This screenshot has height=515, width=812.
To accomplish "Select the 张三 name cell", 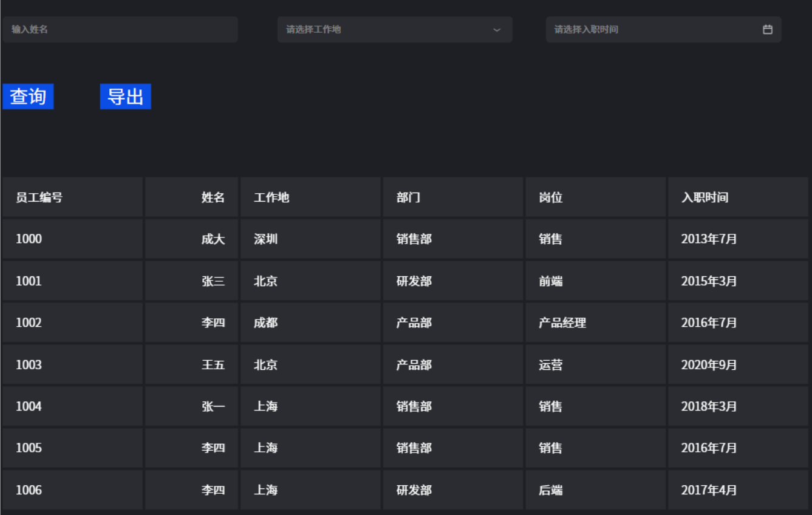I will click(x=192, y=281).
